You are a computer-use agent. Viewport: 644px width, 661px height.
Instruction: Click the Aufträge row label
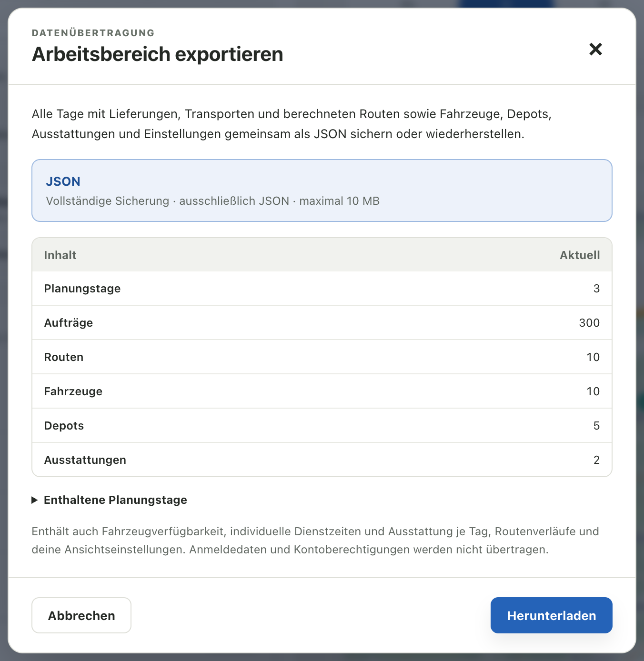(x=69, y=323)
